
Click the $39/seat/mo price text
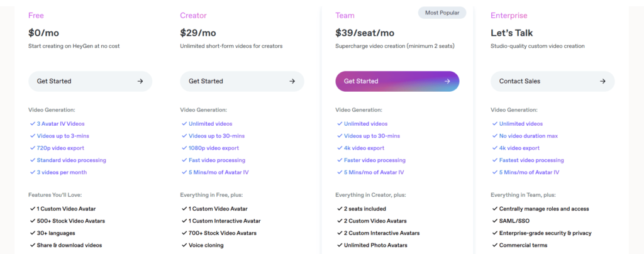coord(365,33)
